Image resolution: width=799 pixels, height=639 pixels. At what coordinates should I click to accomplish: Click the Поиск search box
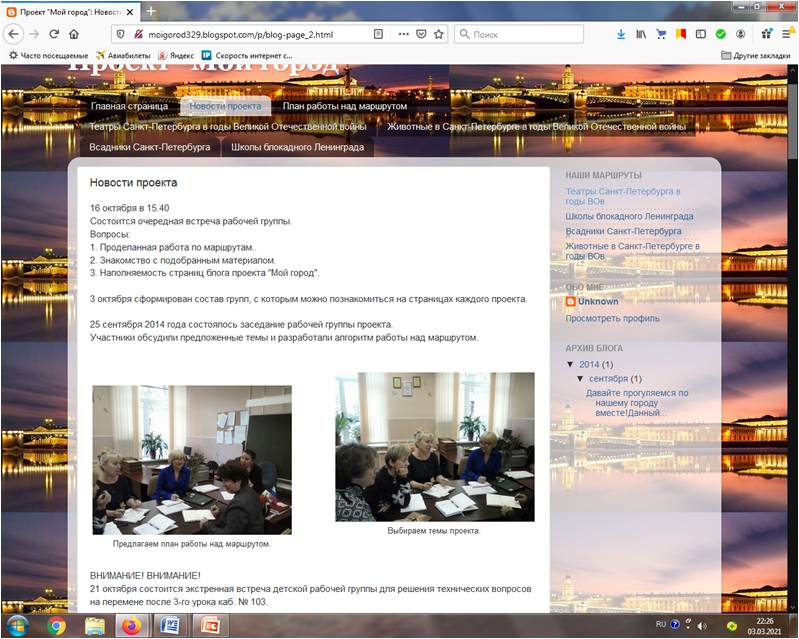click(519, 34)
